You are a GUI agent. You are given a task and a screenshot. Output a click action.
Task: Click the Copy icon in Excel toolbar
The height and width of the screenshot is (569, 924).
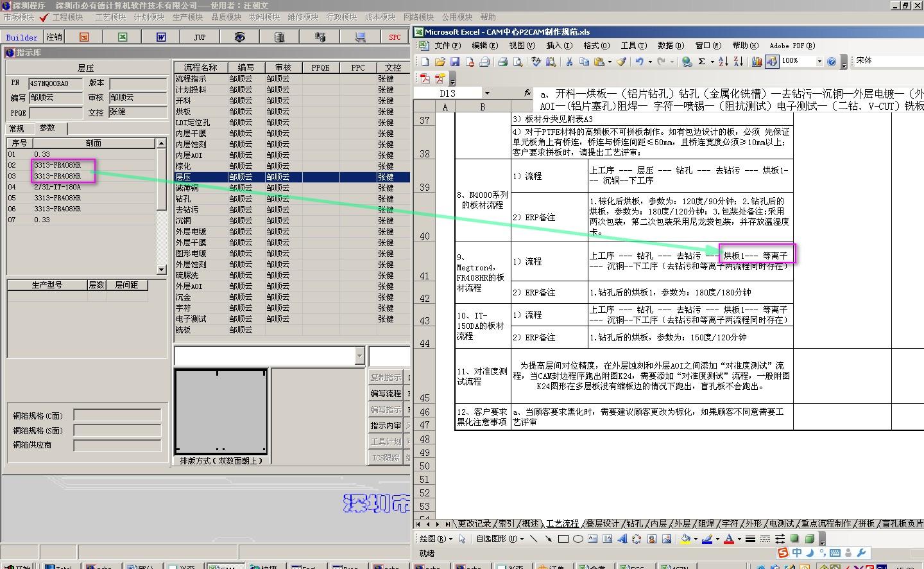pyautogui.click(x=584, y=62)
